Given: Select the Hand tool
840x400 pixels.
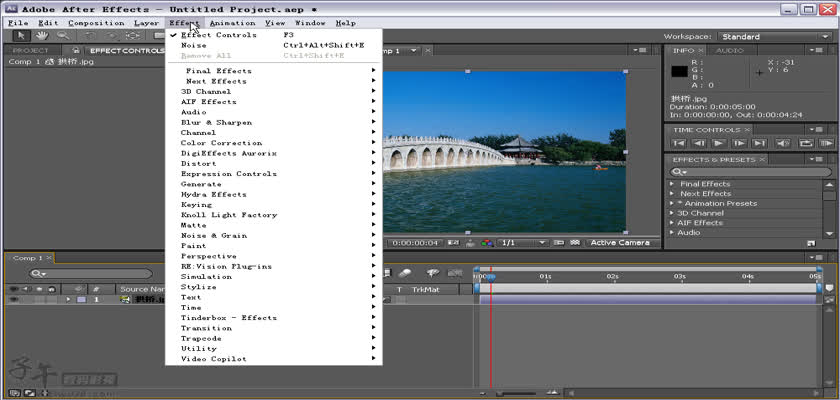Looking at the screenshot, I should pos(42,36).
